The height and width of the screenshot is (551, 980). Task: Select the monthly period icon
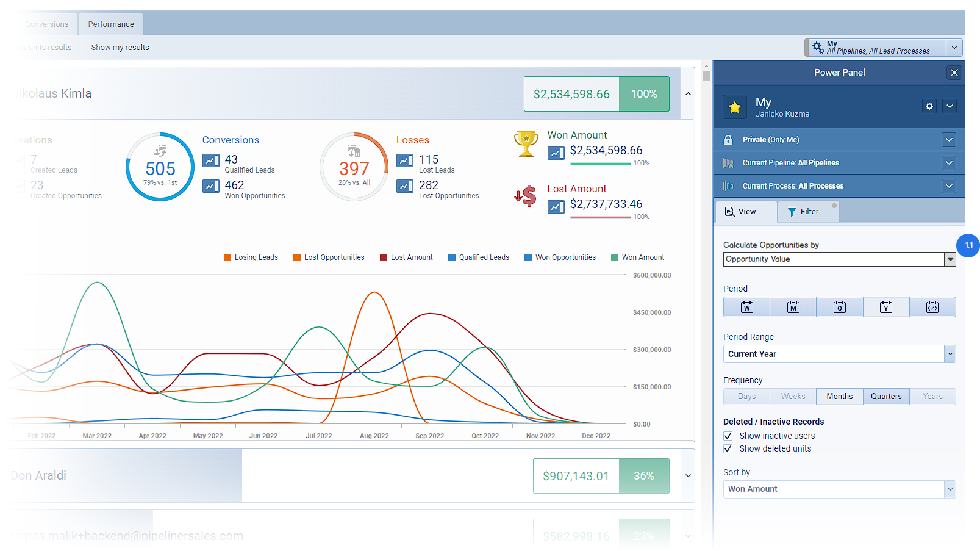(x=793, y=308)
